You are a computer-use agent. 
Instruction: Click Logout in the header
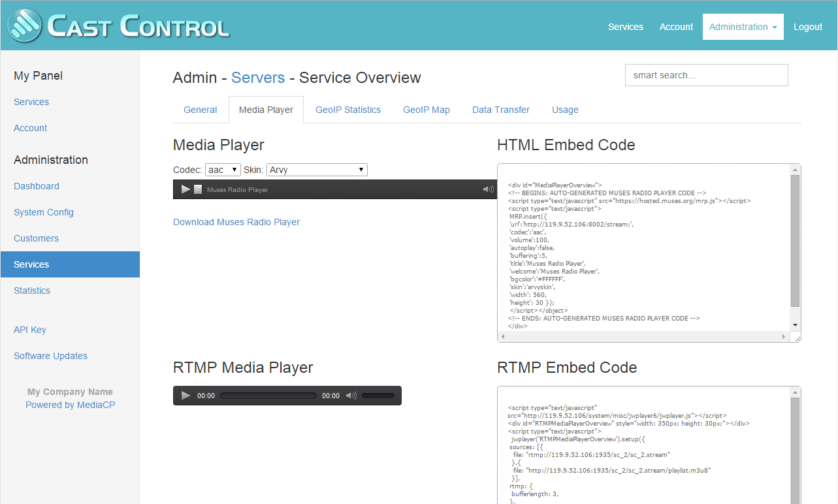[x=808, y=27]
